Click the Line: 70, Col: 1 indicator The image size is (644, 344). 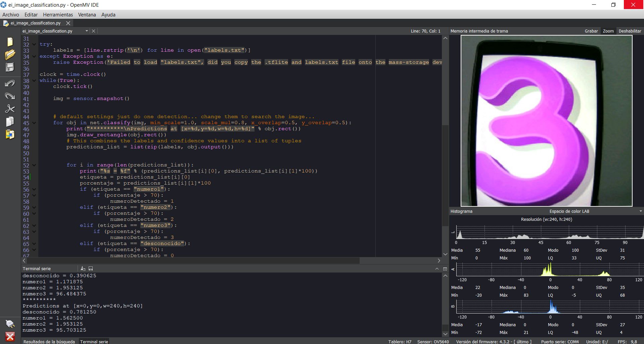click(425, 31)
